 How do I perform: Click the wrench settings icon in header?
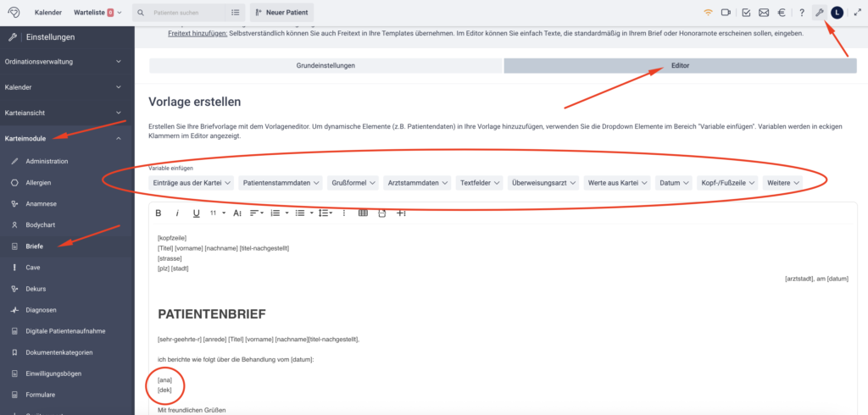pos(820,12)
